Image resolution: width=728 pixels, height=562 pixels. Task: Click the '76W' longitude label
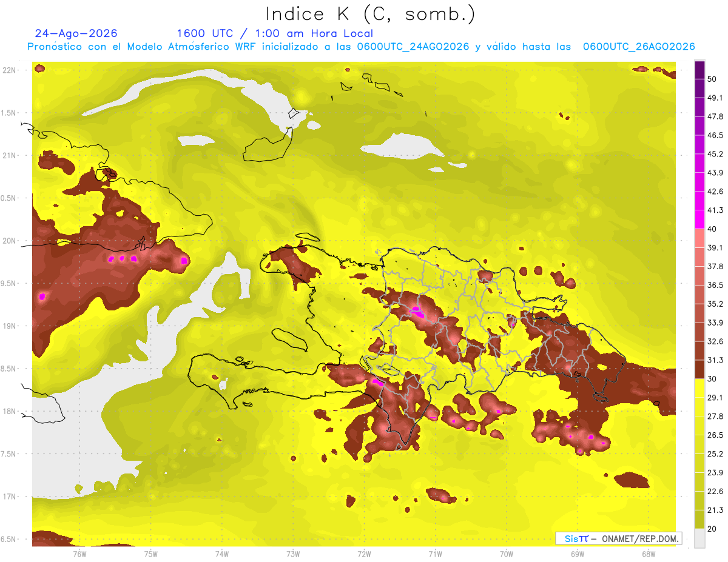point(79,554)
